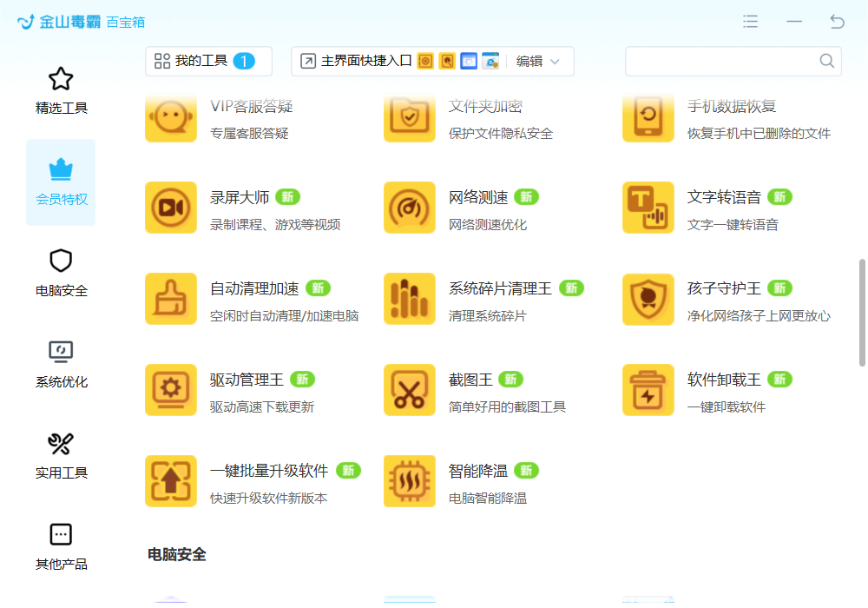Open the 我的工具 my tools panel
The width and height of the screenshot is (868, 608).
coord(208,61)
